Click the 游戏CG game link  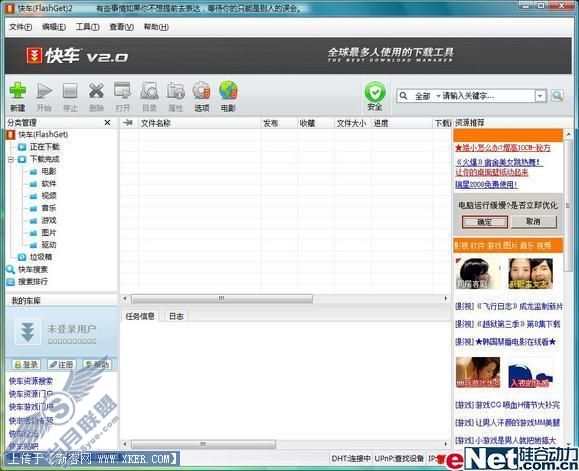point(507,405)
